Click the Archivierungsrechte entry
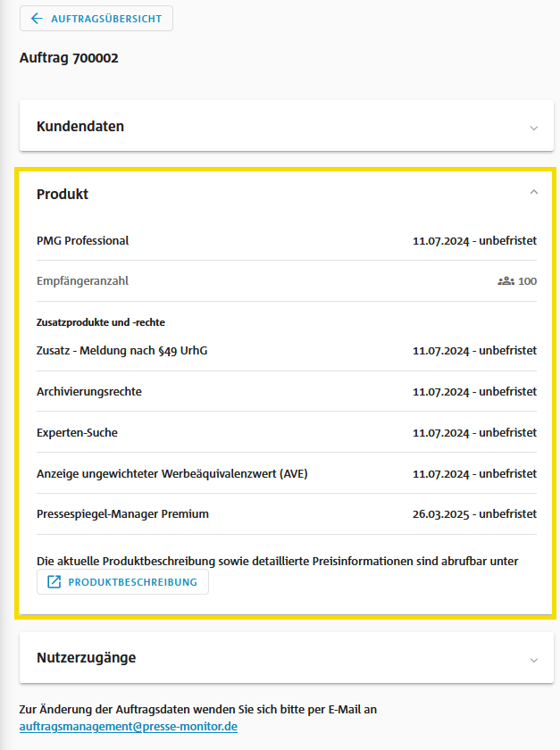Image resolution: width=560 pixels, height=750 pixels. click(x=89, y=391)
